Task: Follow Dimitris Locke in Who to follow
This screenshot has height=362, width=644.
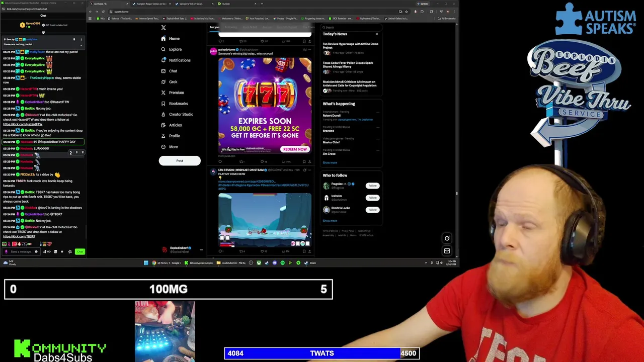Action: 372,210
